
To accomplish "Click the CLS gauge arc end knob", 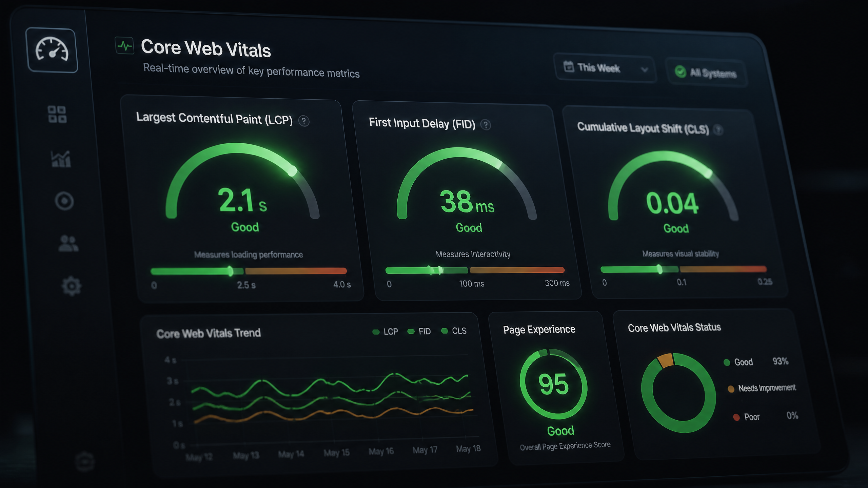I will pyautogui.click(x=708, y=174).
